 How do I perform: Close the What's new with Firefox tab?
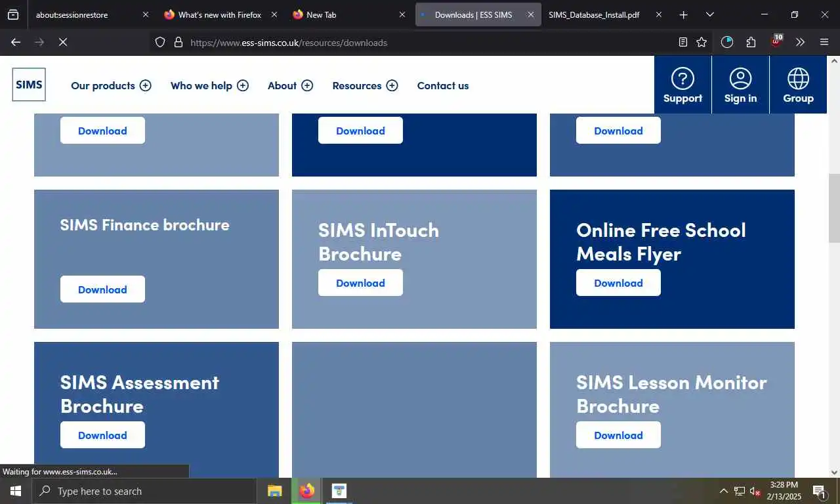(x=274, y=14)
